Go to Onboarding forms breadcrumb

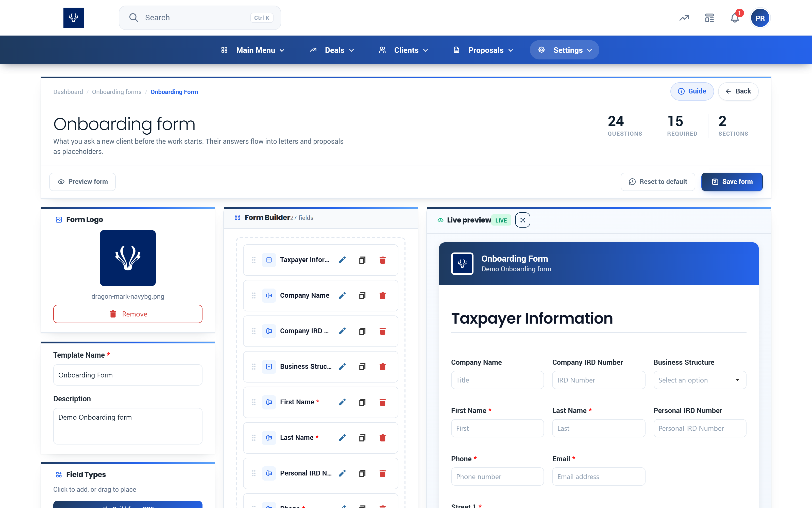pyautogui.click(x=117, y=92)
